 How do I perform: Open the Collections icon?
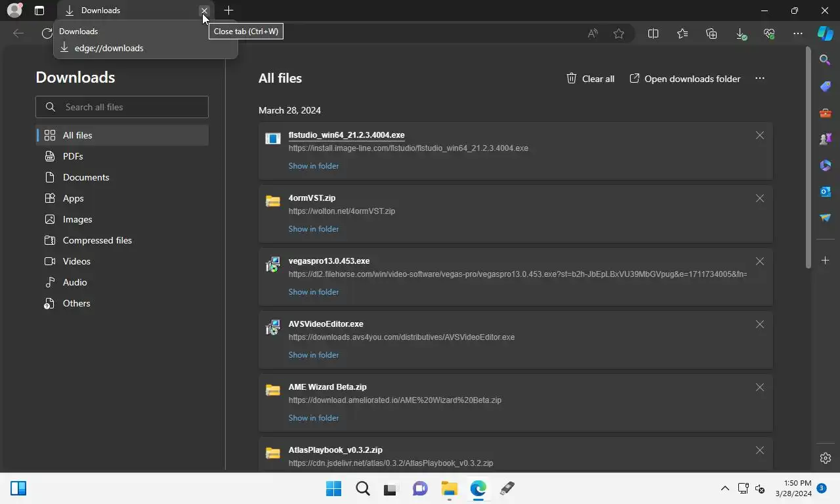711,33
